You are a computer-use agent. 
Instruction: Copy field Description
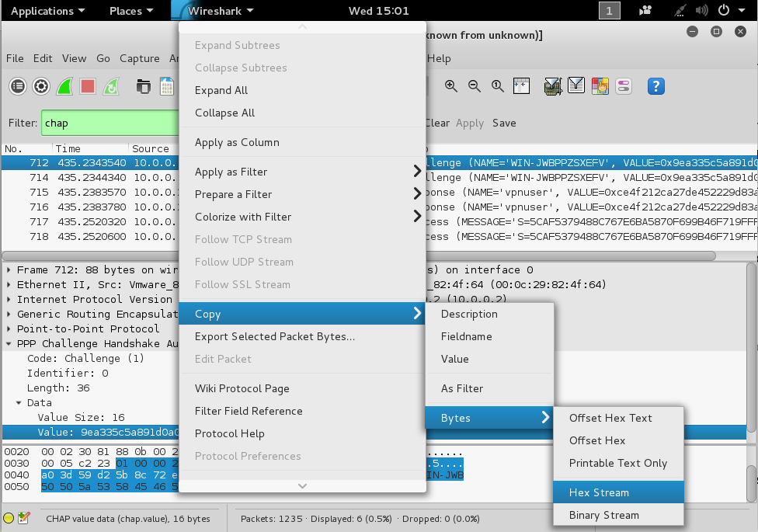point(489,314)
